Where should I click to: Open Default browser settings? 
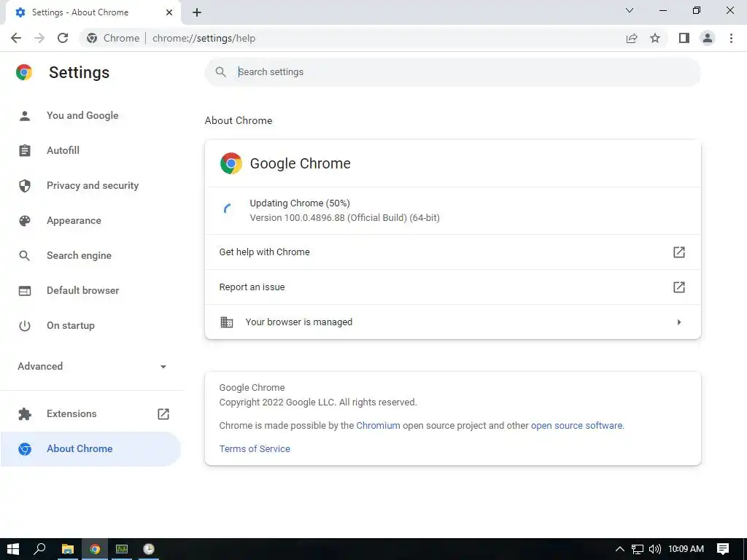pyautogui.click(x=91, y=290)
